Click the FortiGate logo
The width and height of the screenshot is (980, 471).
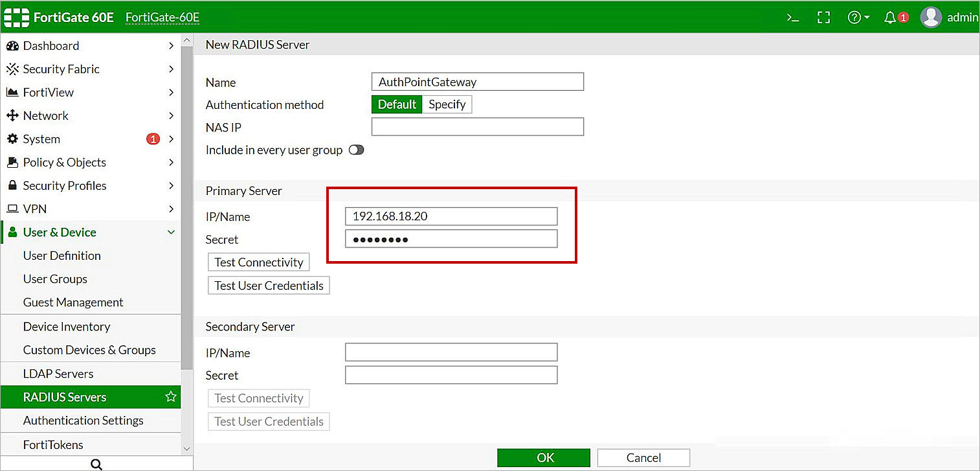[x=16, y=17]
